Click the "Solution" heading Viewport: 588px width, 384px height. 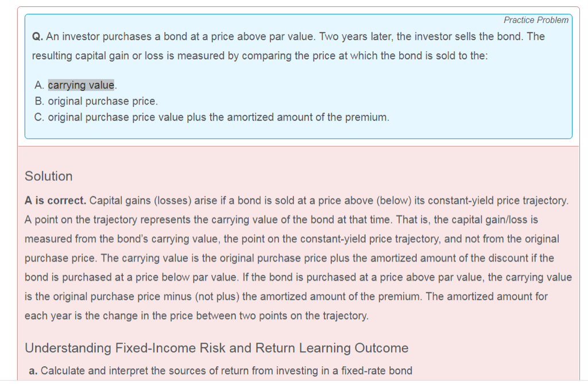[x=49, y=176]
